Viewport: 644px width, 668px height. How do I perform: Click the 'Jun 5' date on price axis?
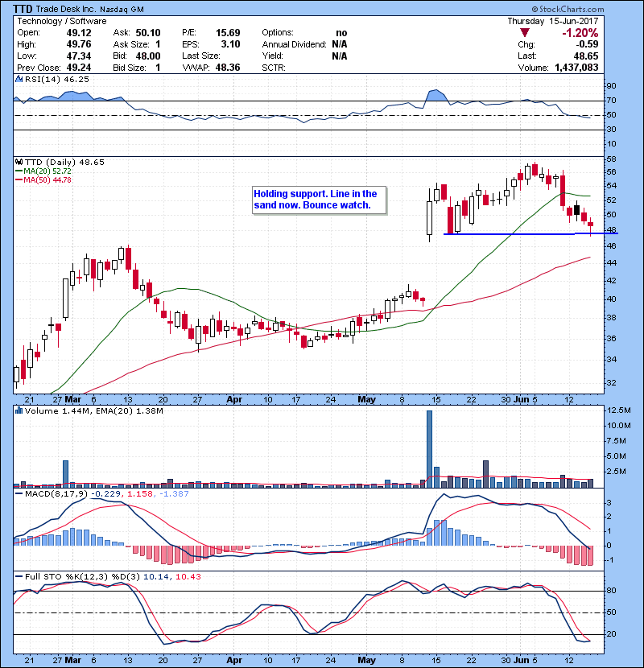tap(523, 398)
